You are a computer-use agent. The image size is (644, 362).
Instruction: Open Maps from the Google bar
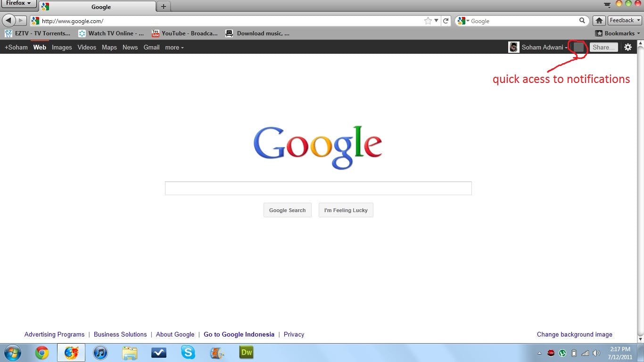click(109, 47)
